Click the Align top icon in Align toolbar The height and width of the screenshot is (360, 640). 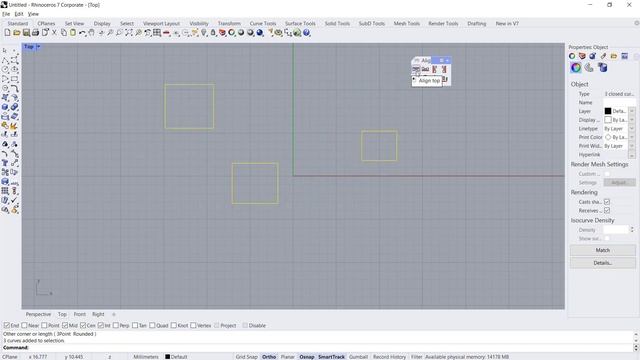point(416,69)
